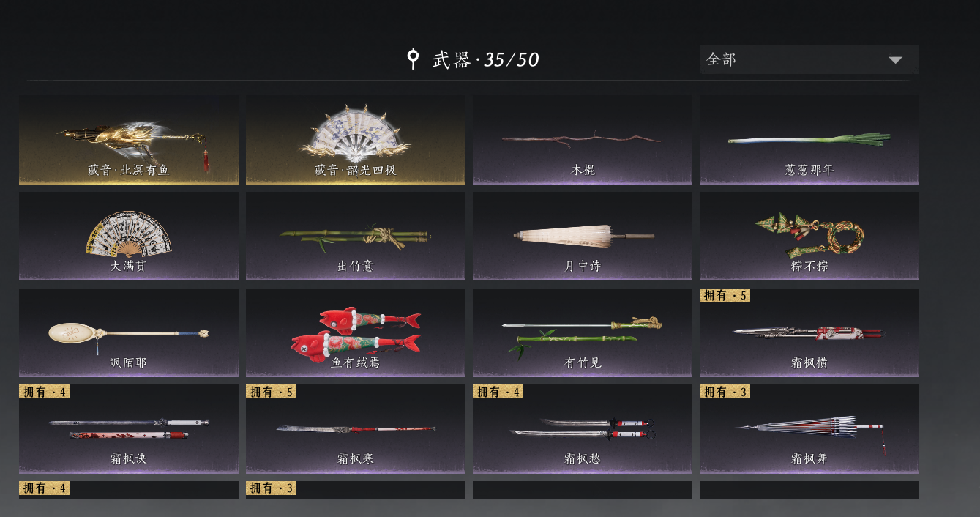Image resolution: width=980 pixels, height=517 pixels.
Task: Select the 月中诗 umbrella weapon
Action: (583, 236)
